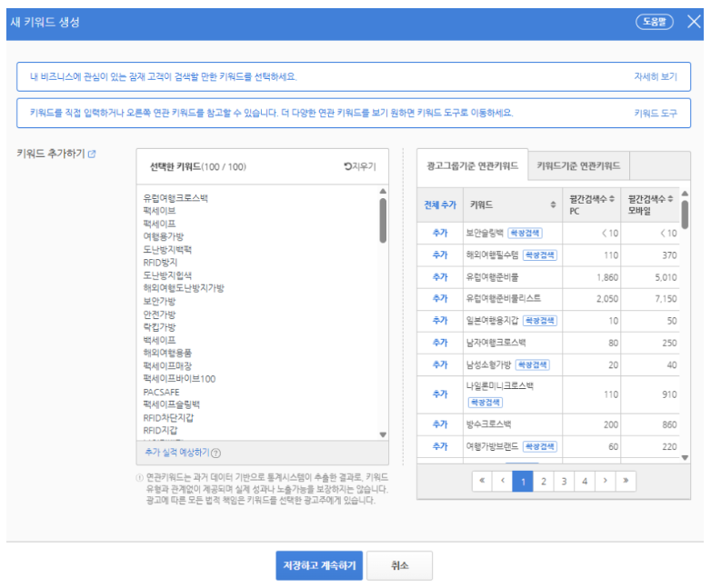Click 저장하고 계속하기 button
The width and height of the screenshot is (711, 588).
point(320,565)
